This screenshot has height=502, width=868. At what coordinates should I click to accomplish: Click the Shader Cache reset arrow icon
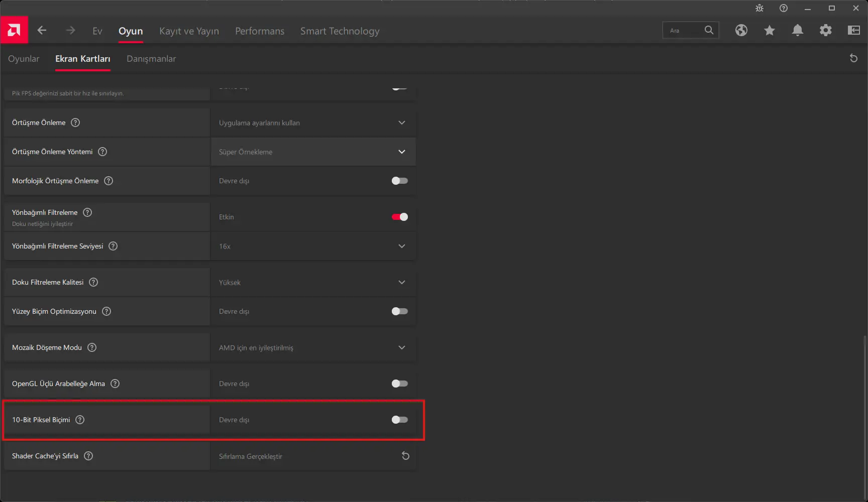[405, 456]
